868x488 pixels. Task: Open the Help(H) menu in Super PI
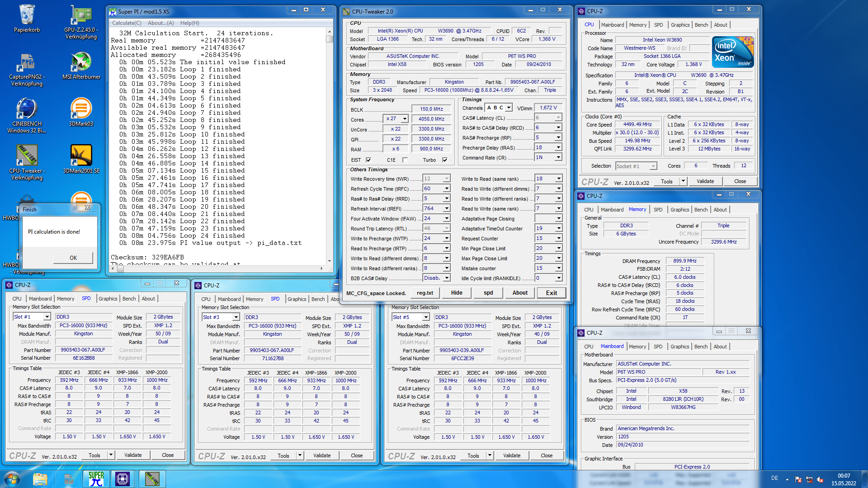(x=189, y=23)
